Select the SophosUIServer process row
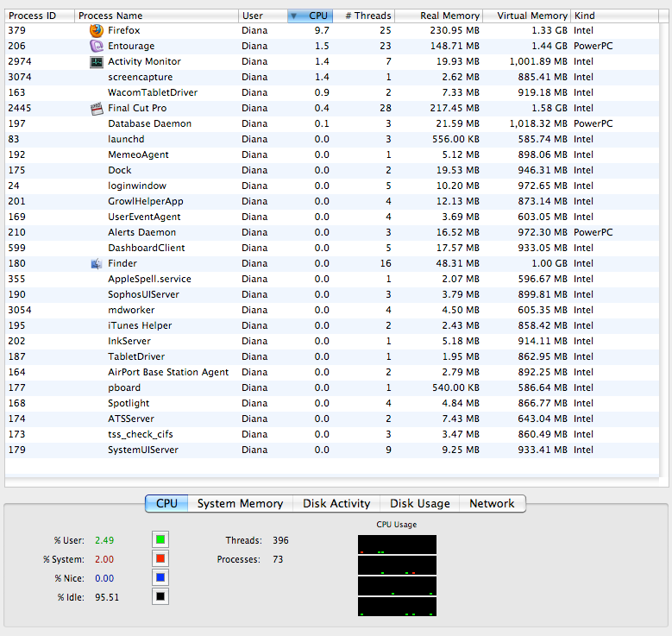This screenshot has width=672, height=636. [x=332, y=294]
